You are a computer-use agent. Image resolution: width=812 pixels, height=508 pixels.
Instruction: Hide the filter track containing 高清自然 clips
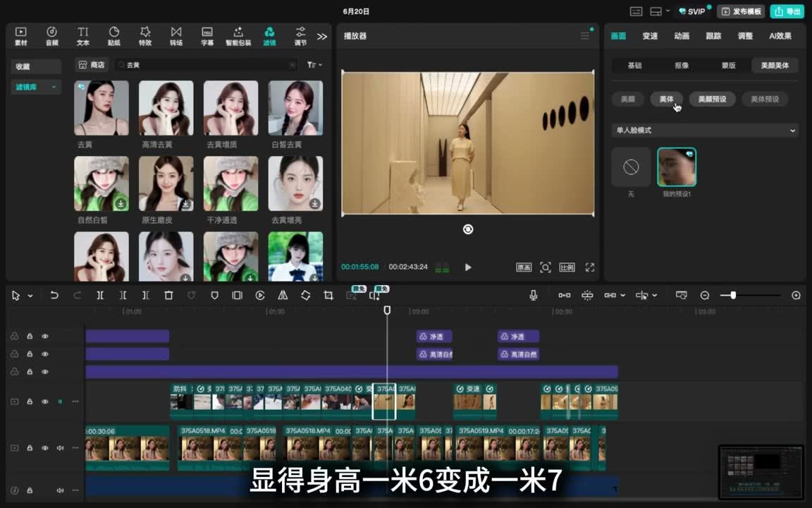pos(45,353)
